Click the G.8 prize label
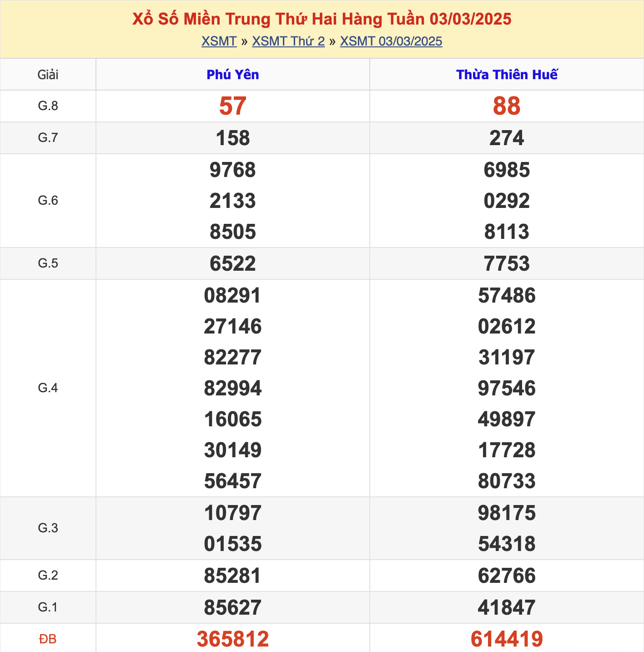 (48, 106)
